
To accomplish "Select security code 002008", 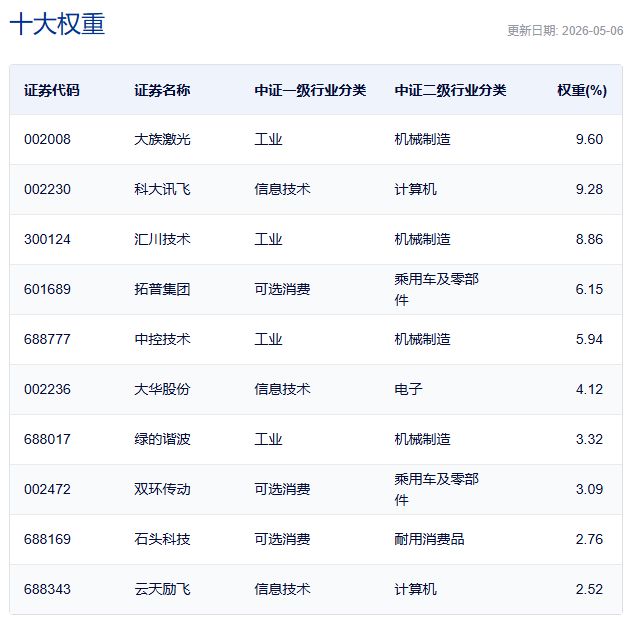I will [47, 139].
